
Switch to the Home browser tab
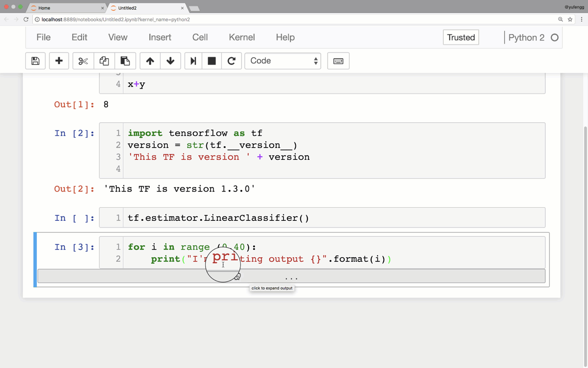[44, 8]
